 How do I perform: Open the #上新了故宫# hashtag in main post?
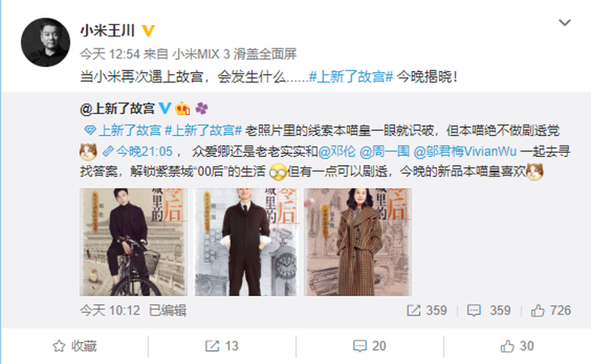point(351,77)
